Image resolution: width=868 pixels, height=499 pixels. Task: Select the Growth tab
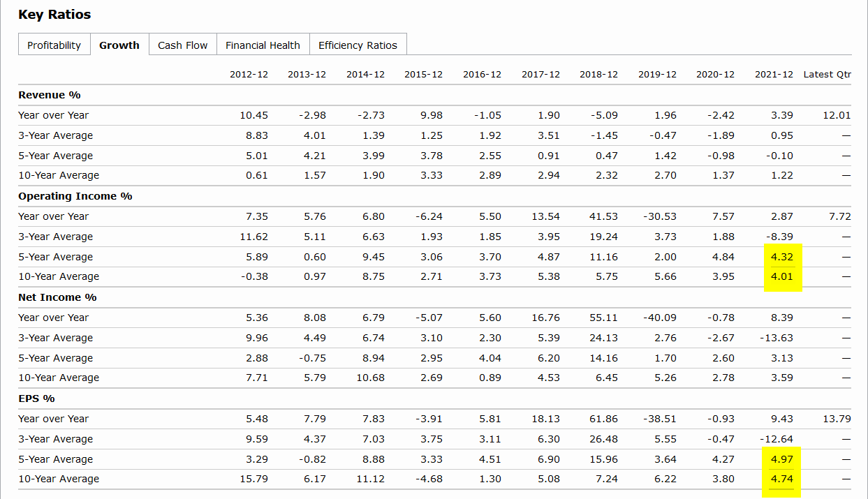(x=119, y=45)
